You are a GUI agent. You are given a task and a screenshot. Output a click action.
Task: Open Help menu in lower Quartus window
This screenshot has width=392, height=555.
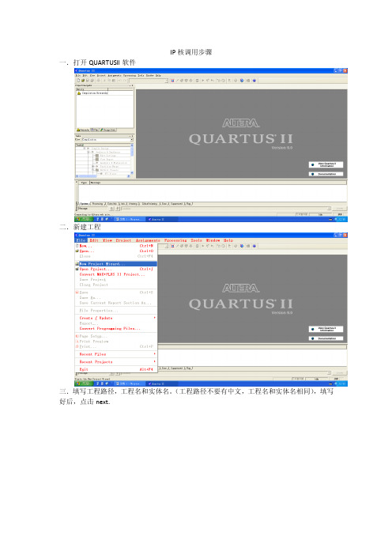point(228,240)
